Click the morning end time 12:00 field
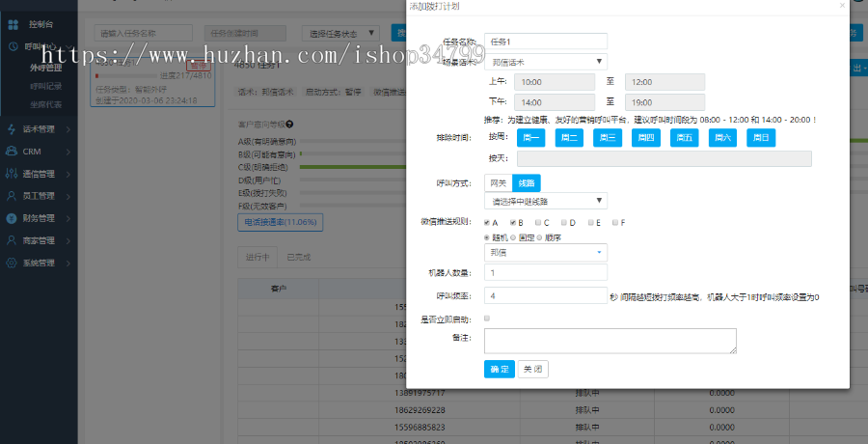Viewport: 868px width, 444px height. 665,82
